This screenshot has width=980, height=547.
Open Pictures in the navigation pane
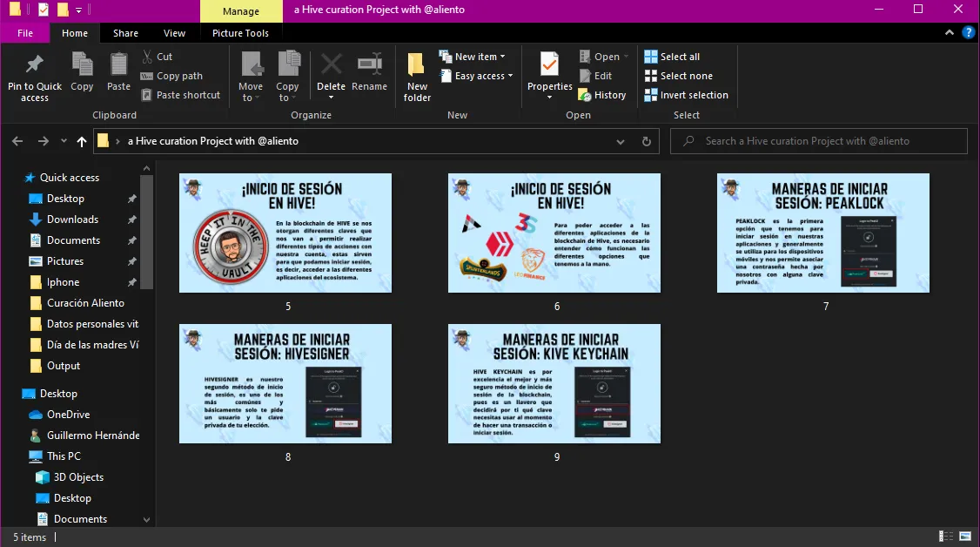click(x=65, y=261)
